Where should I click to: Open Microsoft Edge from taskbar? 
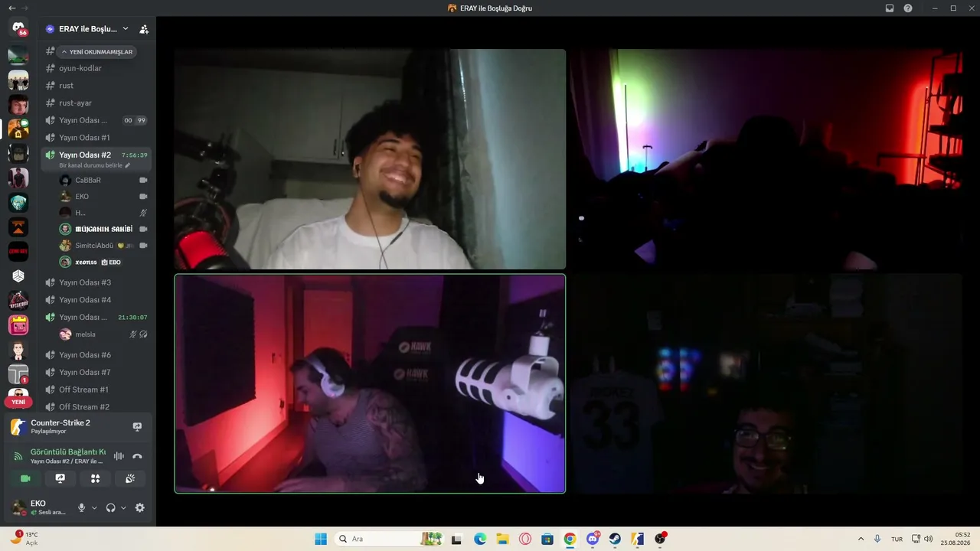480,539
